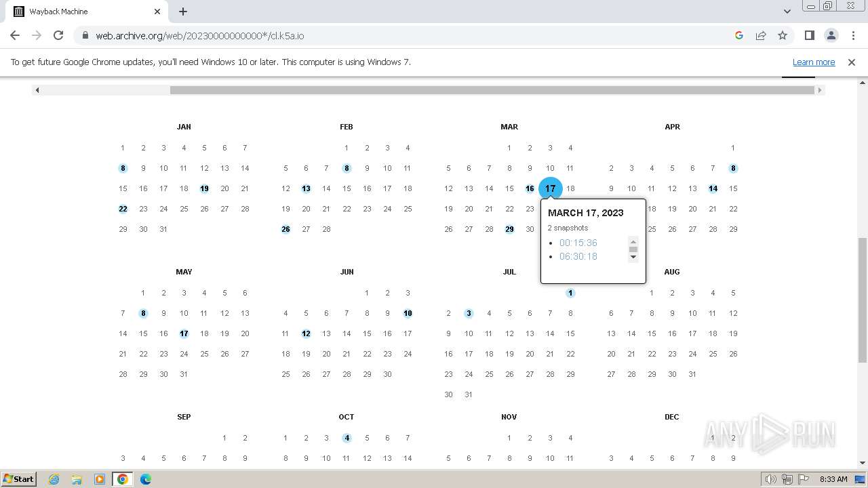Select May 8 snapshot date
This screenshot has width=868, height=488.
click(x=143, y=313)
